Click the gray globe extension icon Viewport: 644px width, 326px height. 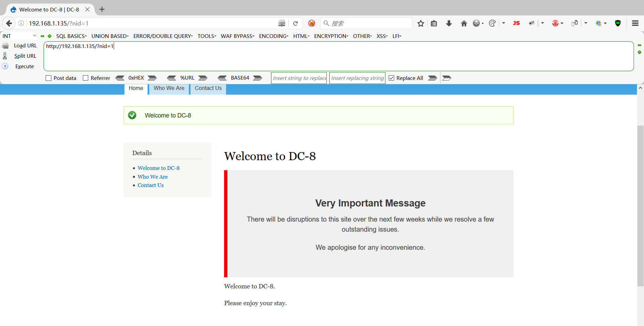pos(476,23)
